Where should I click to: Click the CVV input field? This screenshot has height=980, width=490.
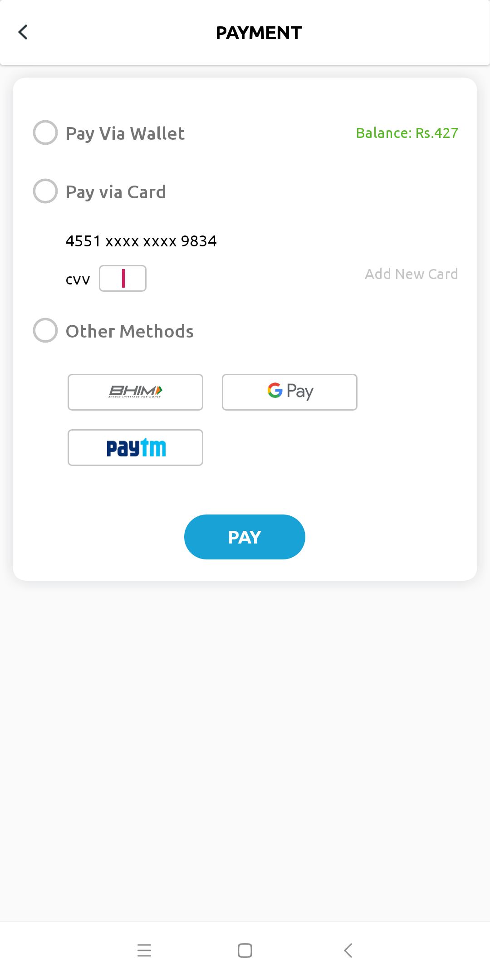pyautogui.click(x=122, y=278)
